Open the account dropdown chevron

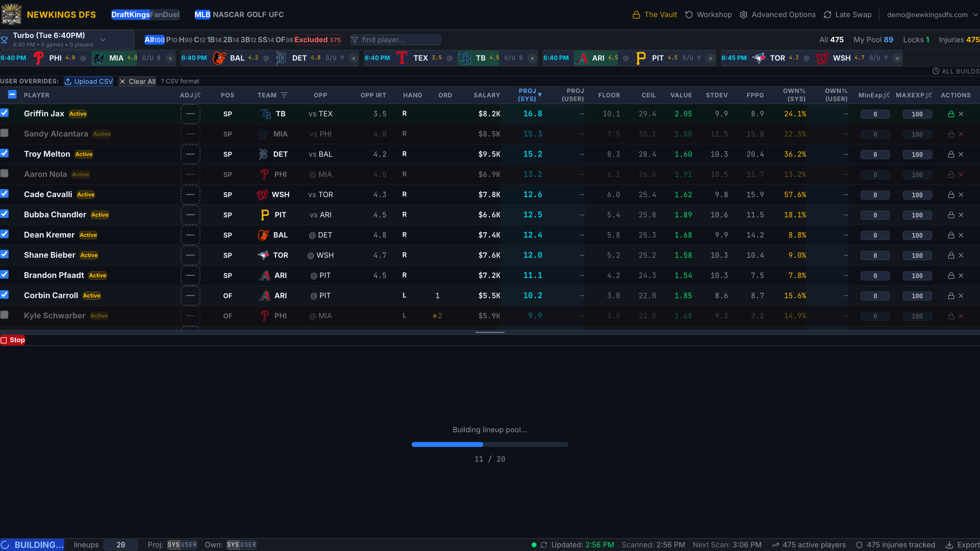pos(975,15)
